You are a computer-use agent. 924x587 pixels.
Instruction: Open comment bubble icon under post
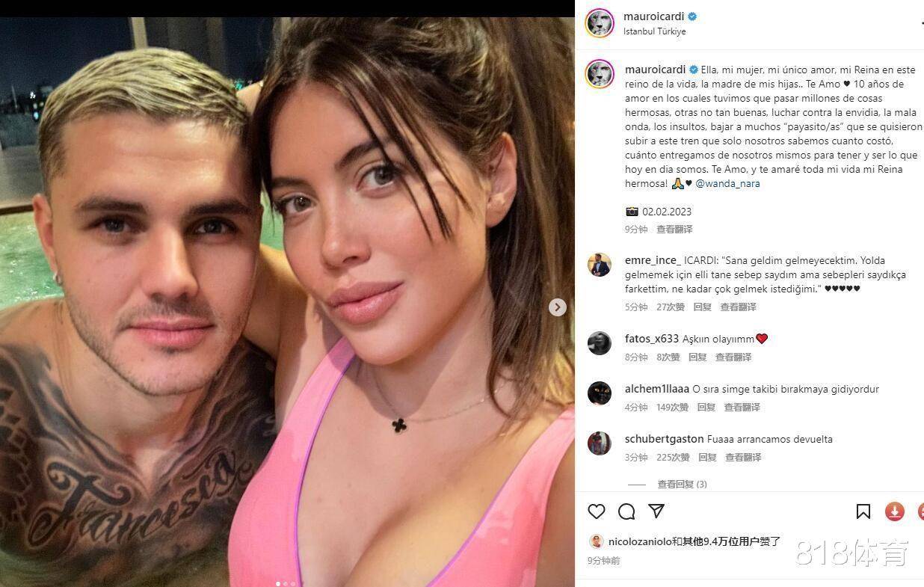626,511
